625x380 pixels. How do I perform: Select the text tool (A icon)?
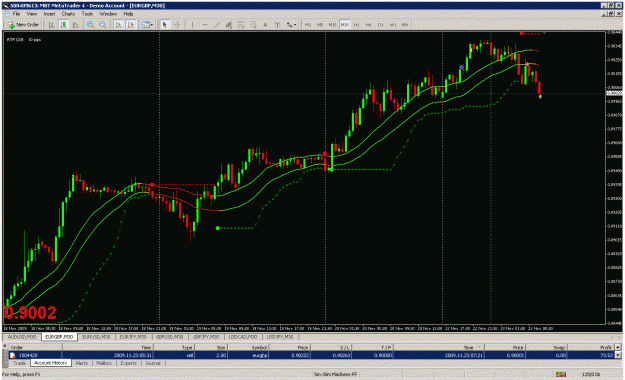(x=265, y=25)
